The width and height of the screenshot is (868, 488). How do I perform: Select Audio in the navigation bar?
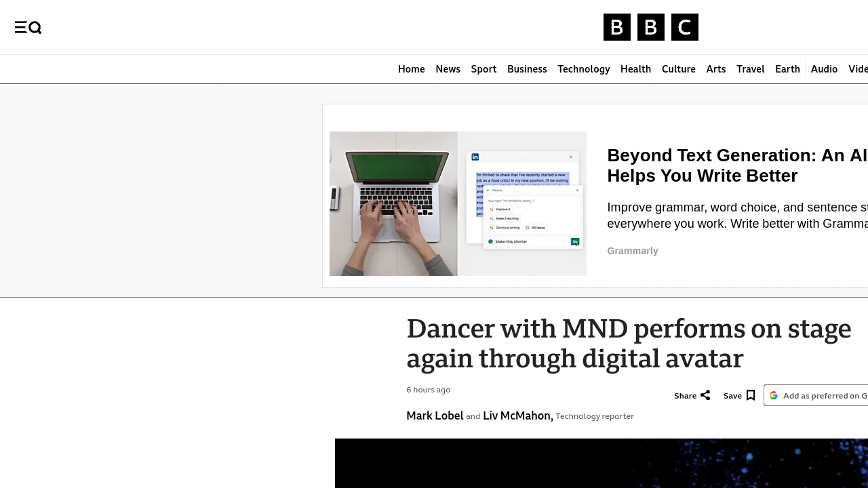pyautogui.click(x=824, y=69)
